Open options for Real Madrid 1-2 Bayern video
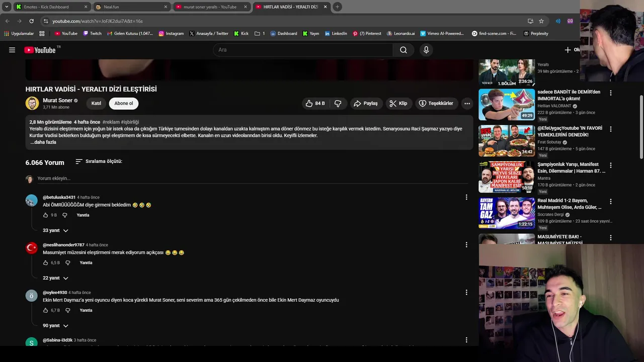Screen dimensions: 644x362 click(611, 202)
